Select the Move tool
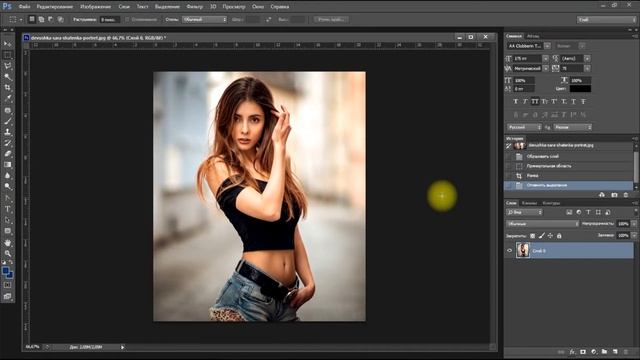This screenshot has height=360, width=640. [x=7, y=44]
